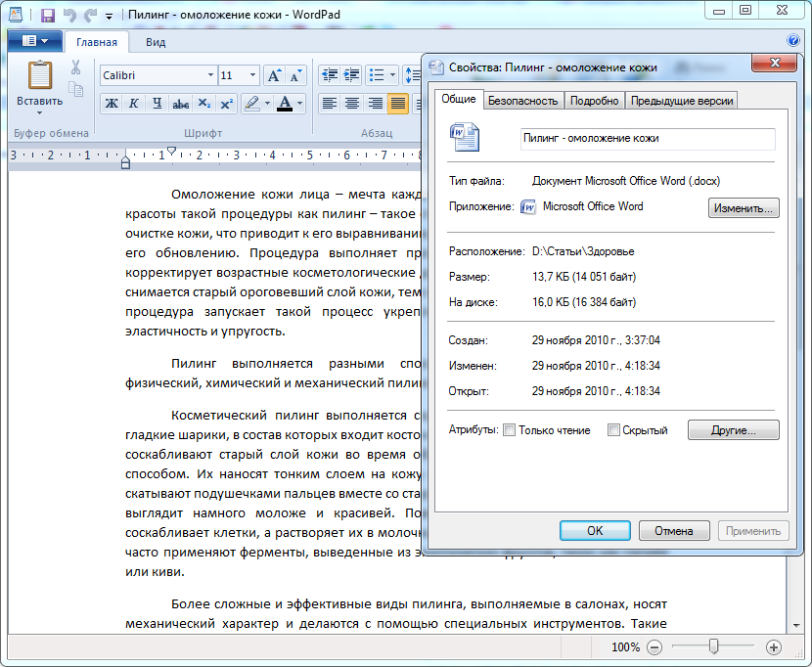Apply strikethrough (abc) formatting
The width and height of the screenshot is (812, 667).
pos(180,103)
